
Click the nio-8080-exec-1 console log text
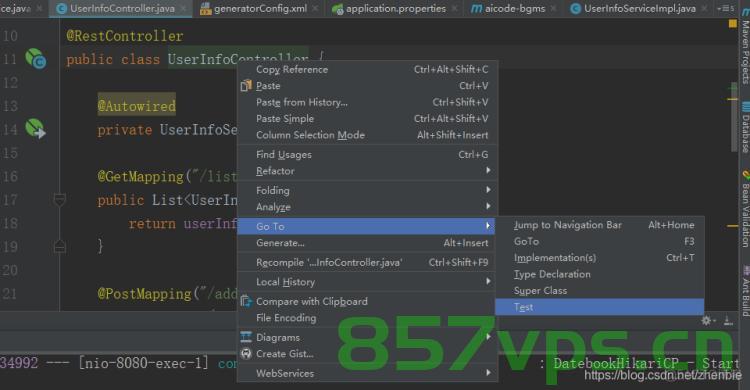coord(143,363)
